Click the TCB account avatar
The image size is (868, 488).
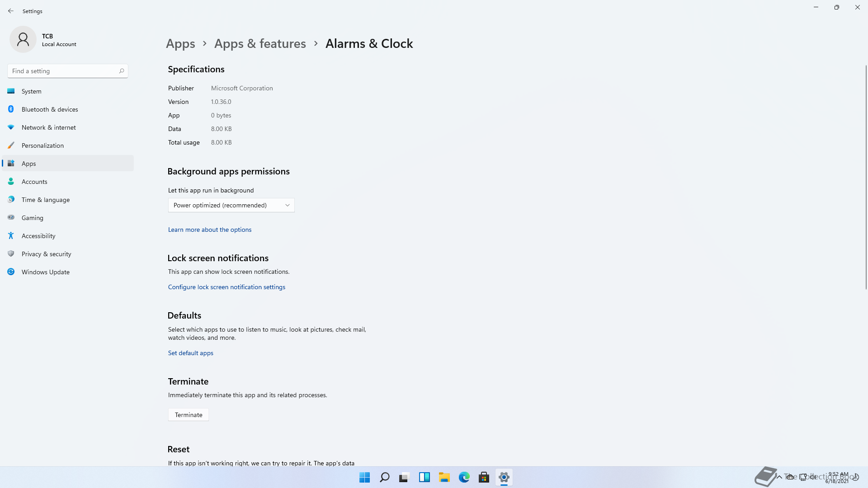[x=23, y=39]
